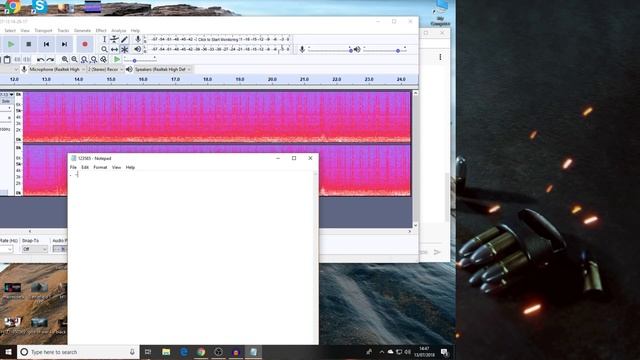Select the Envelope tool
Viewport: 640px width, 360px height.
[x=115, y=39]
